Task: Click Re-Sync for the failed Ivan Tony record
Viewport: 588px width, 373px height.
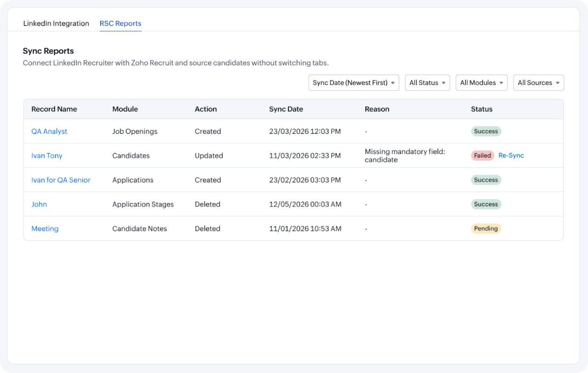Action: tap(511, 155)
